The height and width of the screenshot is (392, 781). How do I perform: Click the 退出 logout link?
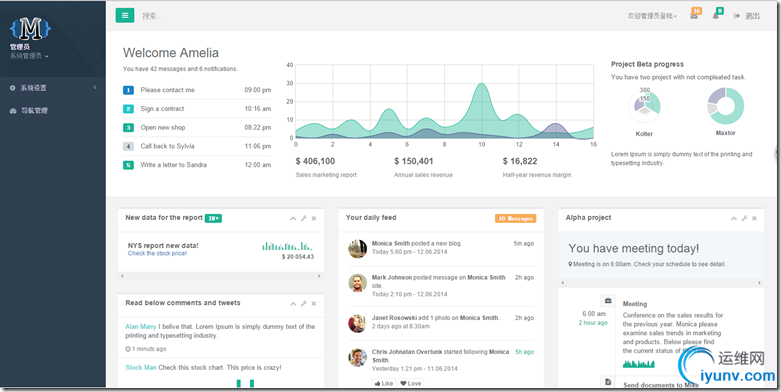click(752, 16)
